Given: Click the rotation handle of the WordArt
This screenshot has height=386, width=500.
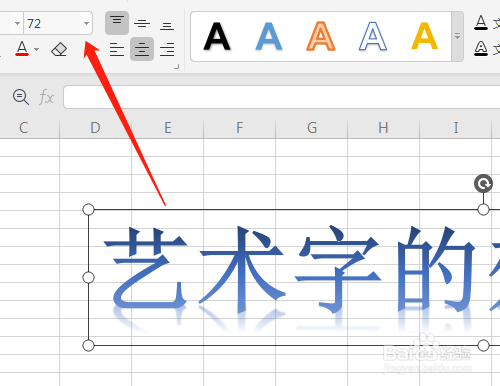Looking at the screenshot, I should coord(483,184).
